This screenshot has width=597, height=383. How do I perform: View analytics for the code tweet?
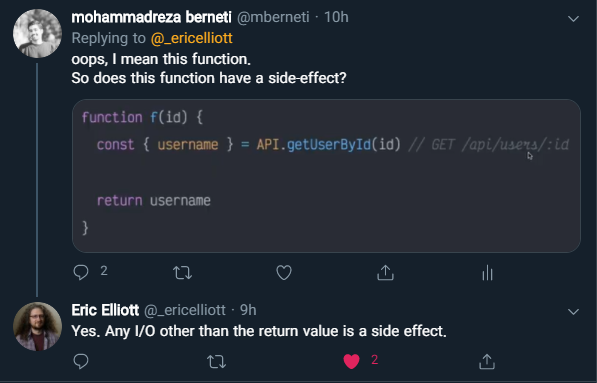pyautogui.click(x=487, y=273)
